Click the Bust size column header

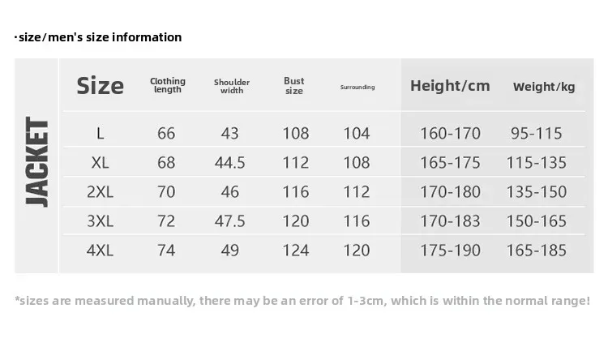click(x=294, y=86)
